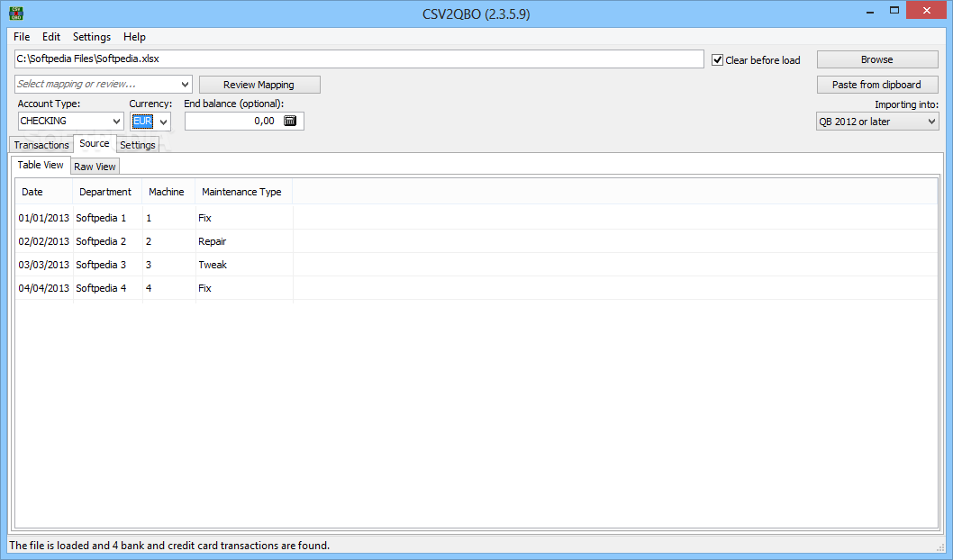Click Machine value 3 in Softpedia 3 row

169,265
